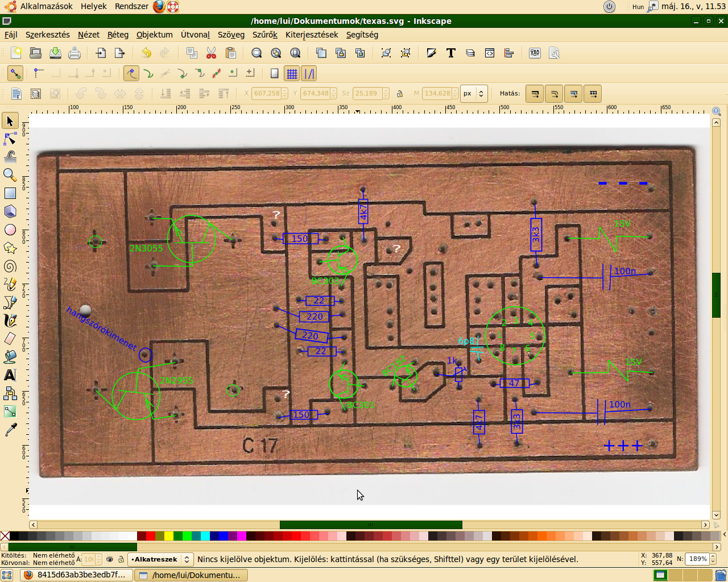Viewport: 728px width, 582px height.
Task: Select the Eraser tool
Action: click(x=10, y=339)
